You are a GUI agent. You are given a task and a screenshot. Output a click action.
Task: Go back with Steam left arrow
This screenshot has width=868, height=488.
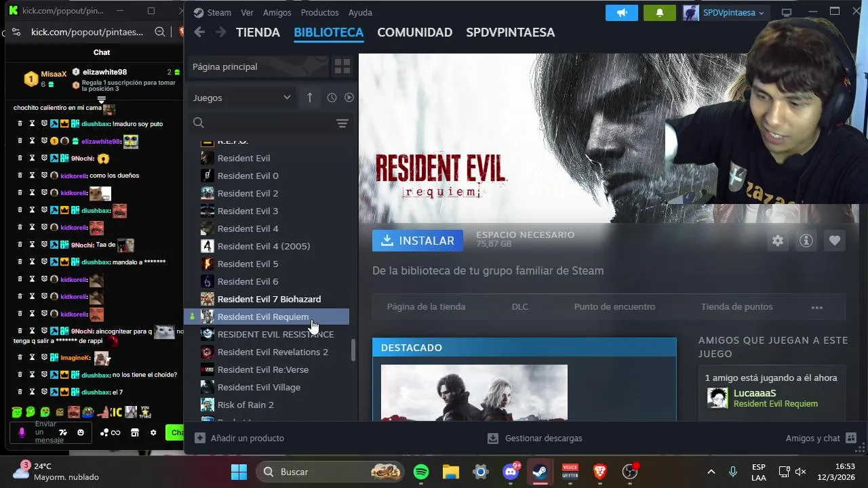point(199,32)
